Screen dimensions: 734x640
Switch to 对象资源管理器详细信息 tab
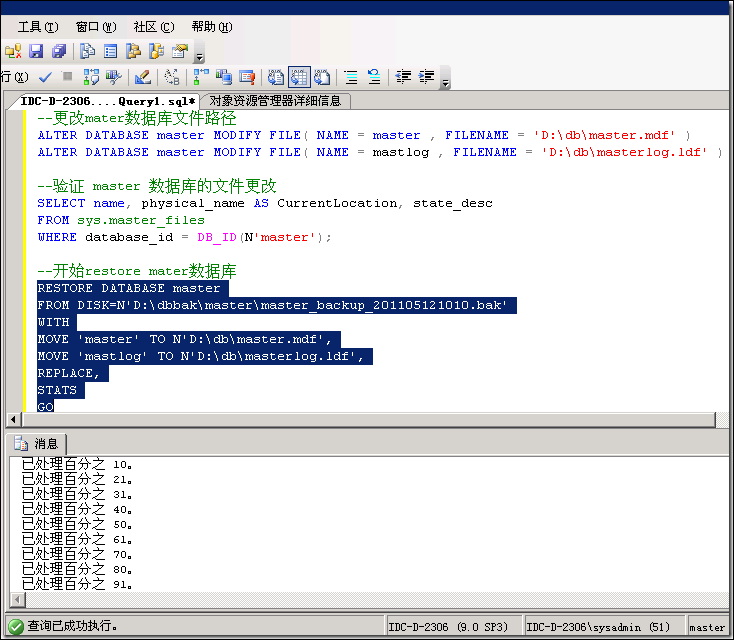coord(275,101)
